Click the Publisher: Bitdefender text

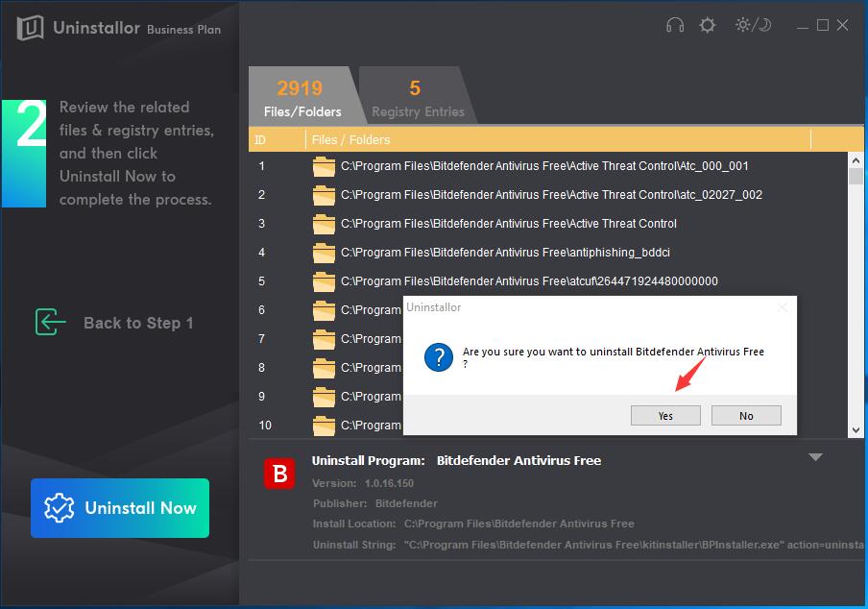374,503
